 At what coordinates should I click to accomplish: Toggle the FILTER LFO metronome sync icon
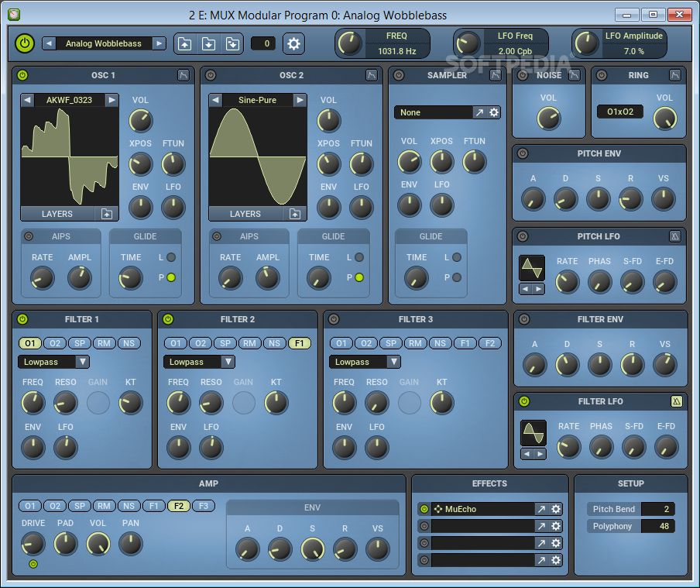(677, 401)
